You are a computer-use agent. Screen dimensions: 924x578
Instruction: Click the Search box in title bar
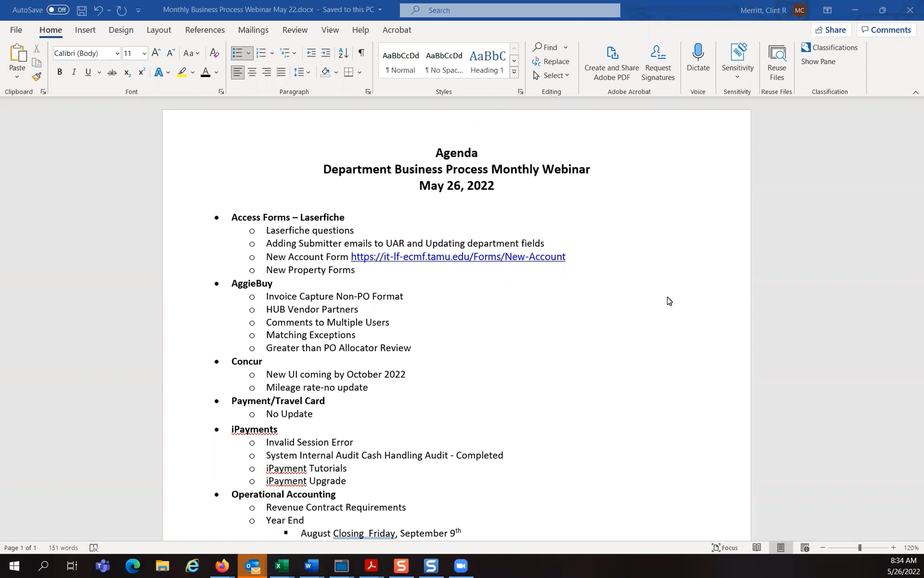coord(510,10)
